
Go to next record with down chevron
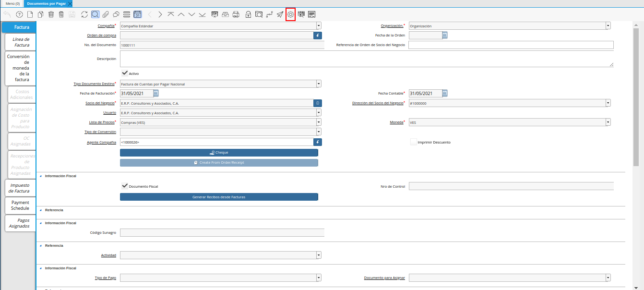[192, 14]
